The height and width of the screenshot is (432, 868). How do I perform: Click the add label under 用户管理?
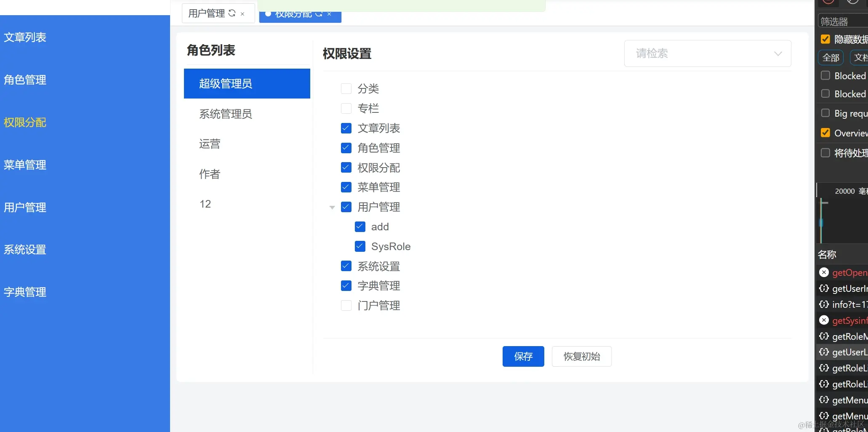[380, 227]
